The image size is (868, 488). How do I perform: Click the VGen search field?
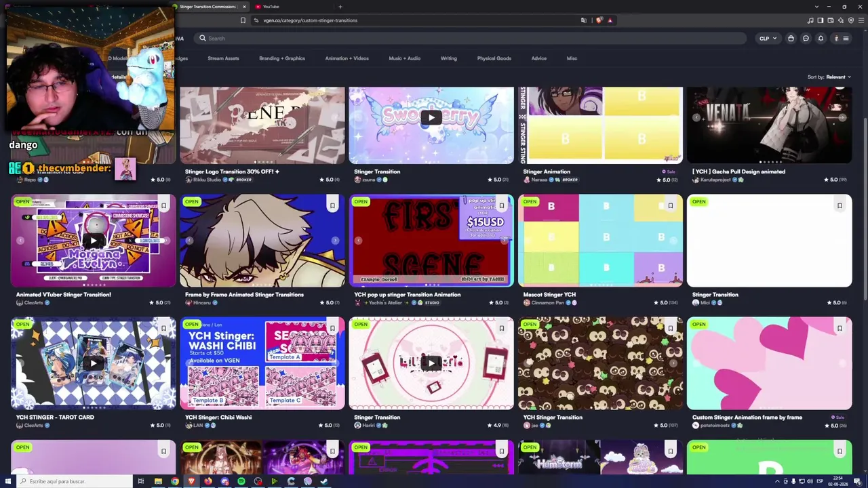click(x=469, y=39)
